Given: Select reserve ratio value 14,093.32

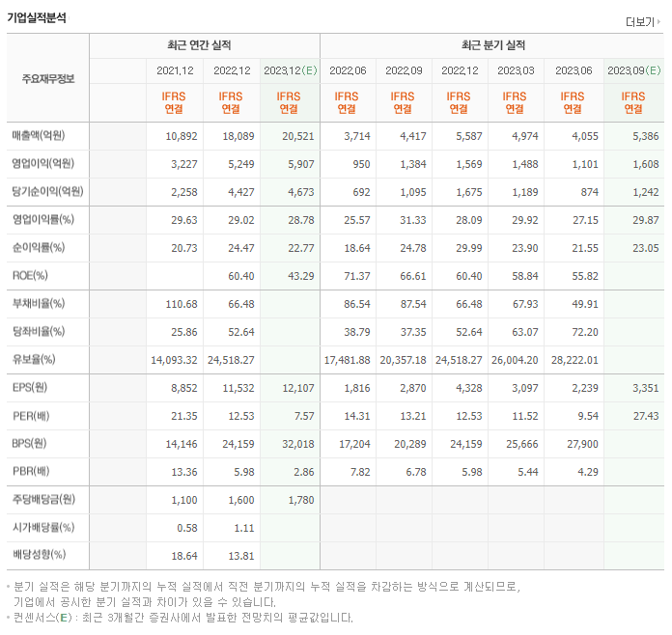Looking at the screenshot, I should [x=174, y=360].
